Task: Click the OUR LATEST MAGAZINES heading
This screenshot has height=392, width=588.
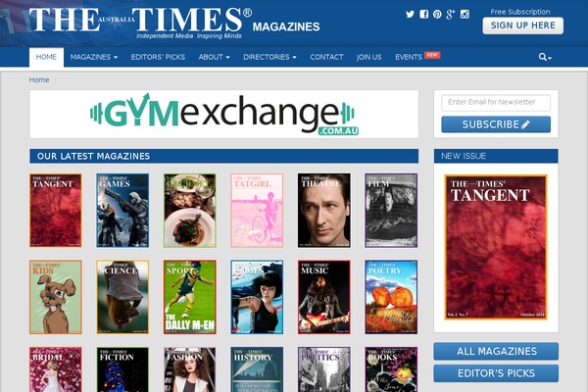Action: pos(93,156)
